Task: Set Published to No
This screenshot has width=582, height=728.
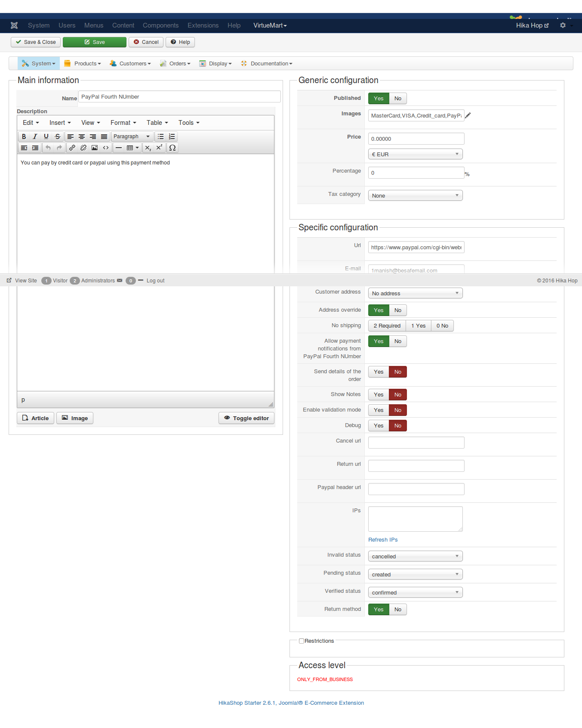Action: [x=398, y=99]
